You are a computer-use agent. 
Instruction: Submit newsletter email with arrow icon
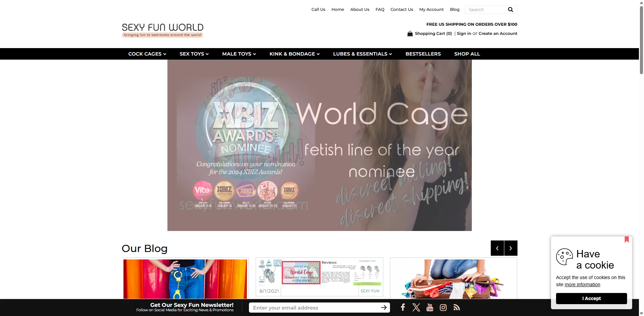[384, 308]
